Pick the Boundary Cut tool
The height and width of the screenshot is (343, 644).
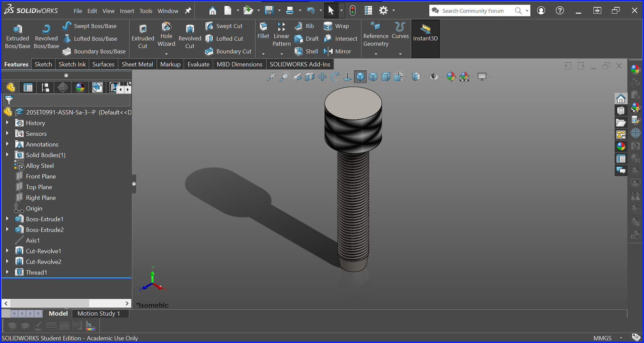point(228,51)
